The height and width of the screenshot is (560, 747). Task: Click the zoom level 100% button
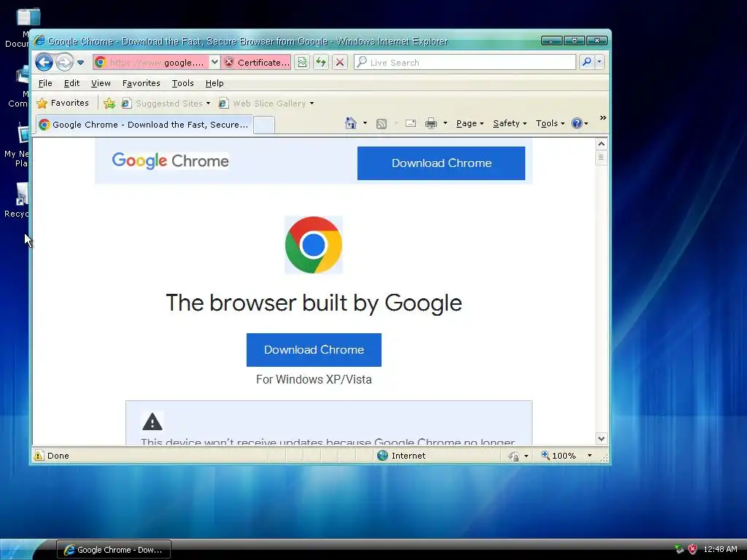(x=558, y=456)
